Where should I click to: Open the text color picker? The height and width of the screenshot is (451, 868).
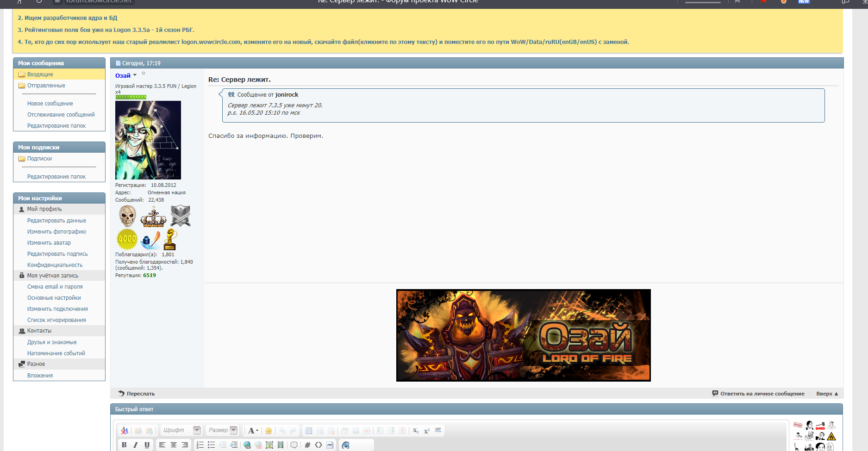pos(253,431)
